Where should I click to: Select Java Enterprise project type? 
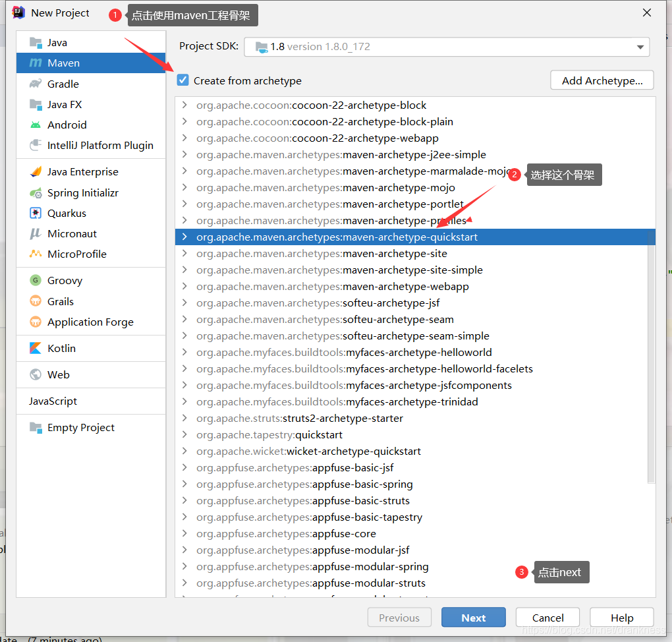pyautogui.click(x=91, y=171)
